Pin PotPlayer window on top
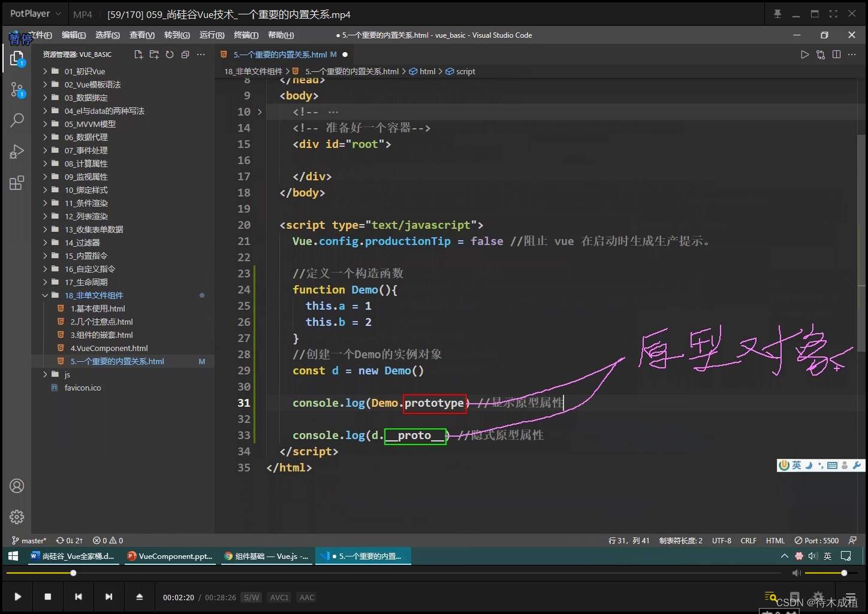 pos(777,14)
